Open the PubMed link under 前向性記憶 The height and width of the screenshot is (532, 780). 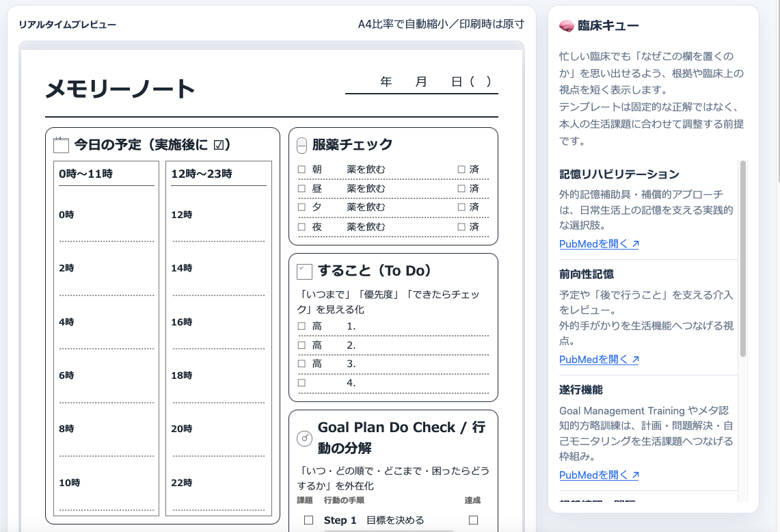click(599, 359)
